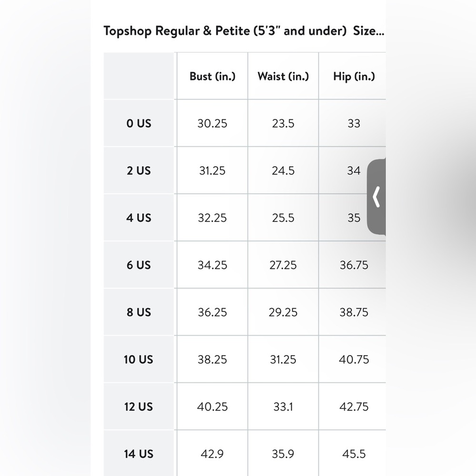Select the Waist (in.) column header
Image resolution: width=476 pixels, height=476 pixels.
pos(283,76)
